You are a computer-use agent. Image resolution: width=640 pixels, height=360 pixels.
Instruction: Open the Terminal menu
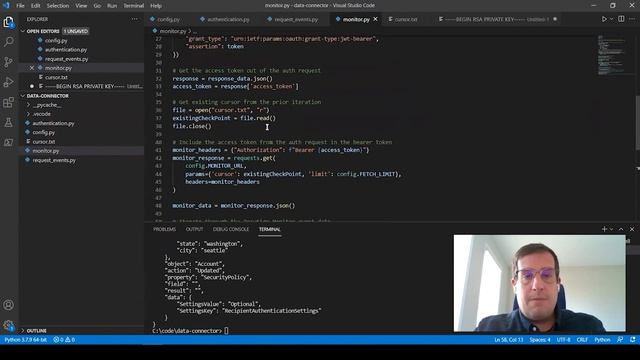[x=134, y=6]
